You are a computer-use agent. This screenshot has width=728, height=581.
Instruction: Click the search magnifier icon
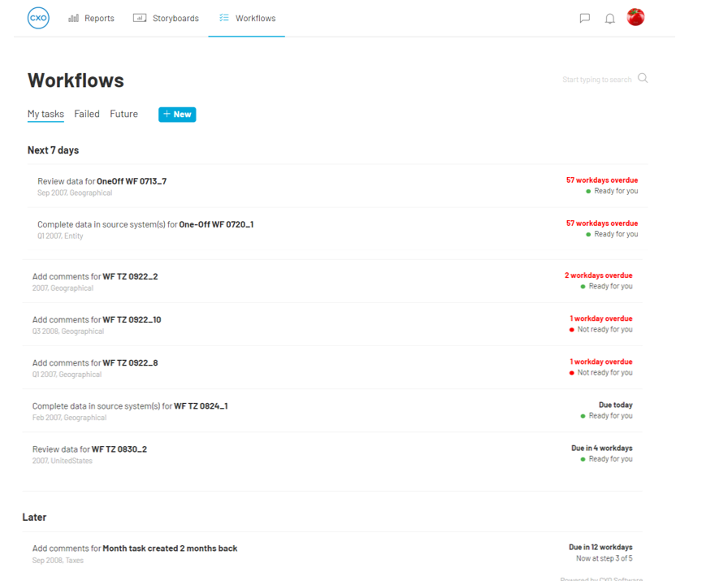click(x=643, y=78)
